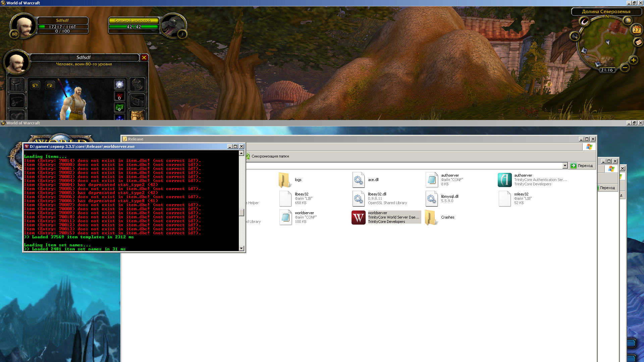Viewport: 644px width, 362px height.
Task: Click the worldserver.exe console title icon
Action: [x=26, y=146]
